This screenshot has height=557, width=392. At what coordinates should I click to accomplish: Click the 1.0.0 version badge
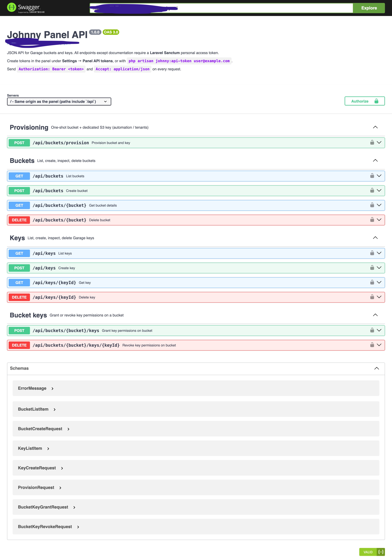pos(95,32)
